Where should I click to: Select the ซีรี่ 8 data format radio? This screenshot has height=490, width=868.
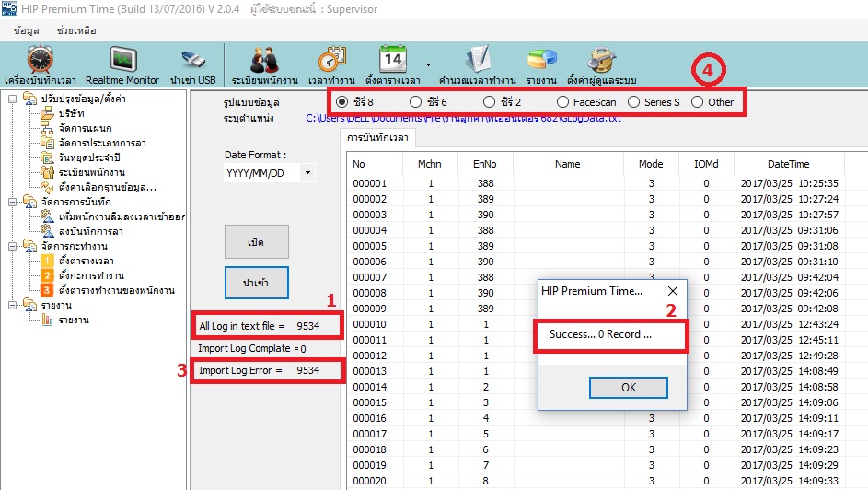tap(342, 102)
